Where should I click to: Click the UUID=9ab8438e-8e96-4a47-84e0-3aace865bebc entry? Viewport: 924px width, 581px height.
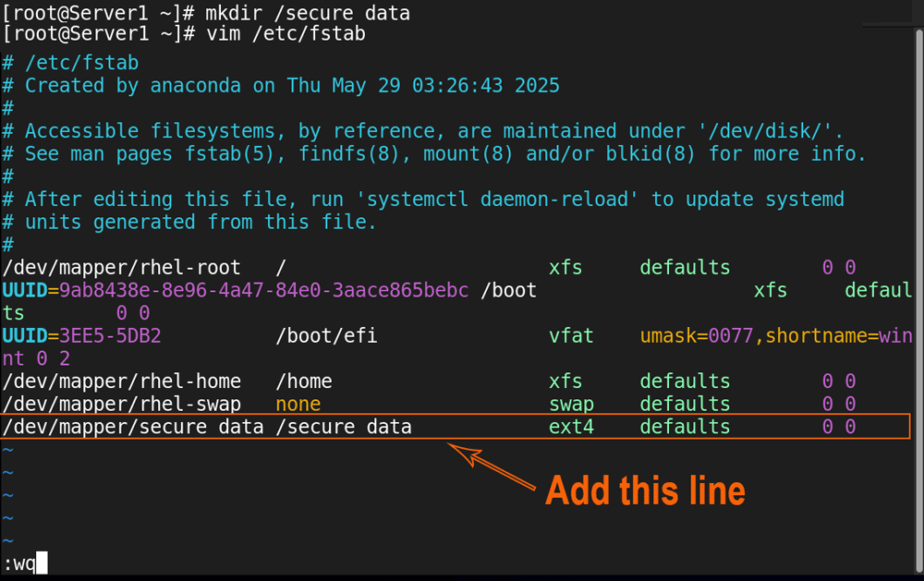pyautogui.click(x=236, y=290)
